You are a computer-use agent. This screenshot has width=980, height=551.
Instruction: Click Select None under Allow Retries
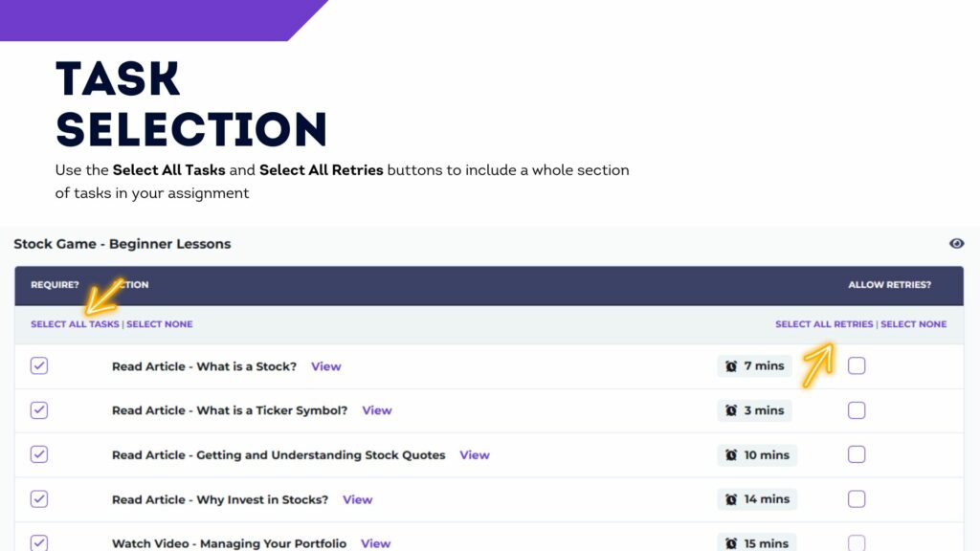[x=913, y=324]
